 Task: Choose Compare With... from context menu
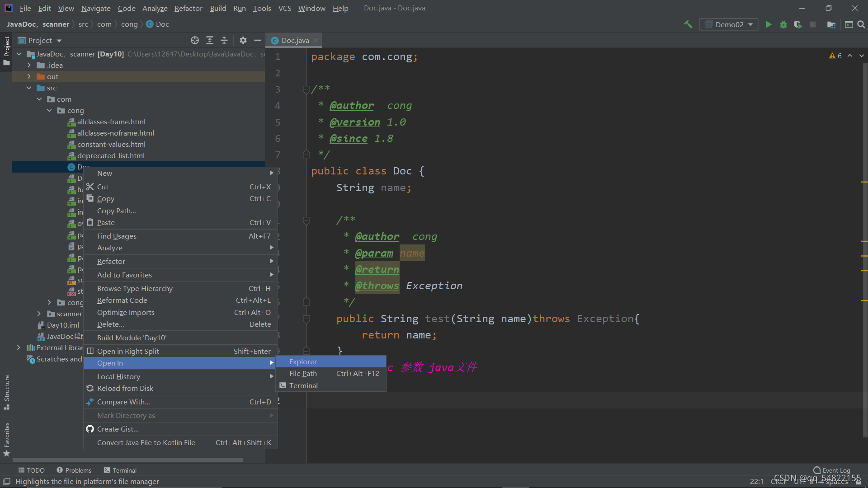(180, 402)
